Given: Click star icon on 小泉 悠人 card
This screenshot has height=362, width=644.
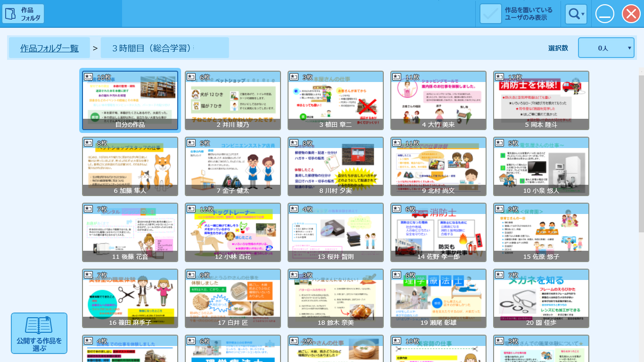Looking at the screenshot, I should [499, 143].
